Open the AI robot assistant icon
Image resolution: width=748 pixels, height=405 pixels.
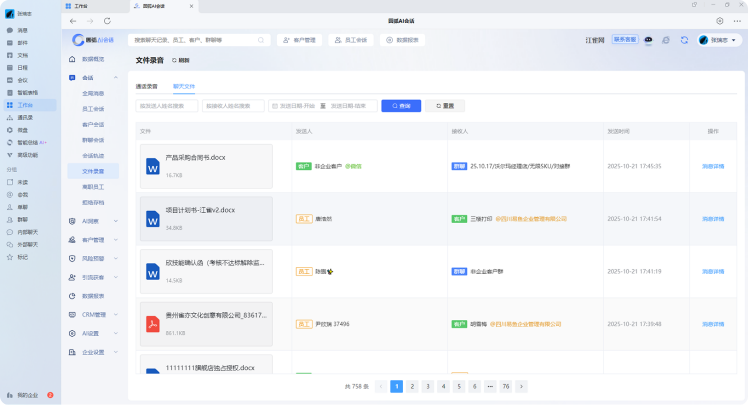[x=648, y=40]
